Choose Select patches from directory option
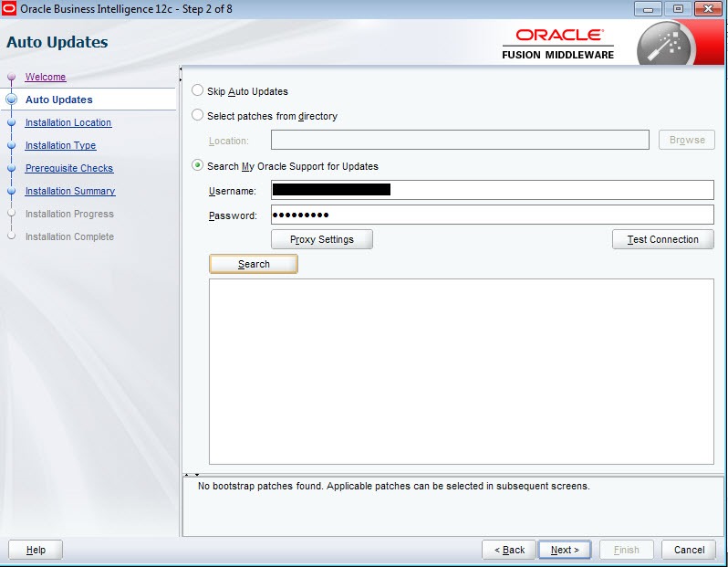 pos(197,115)
